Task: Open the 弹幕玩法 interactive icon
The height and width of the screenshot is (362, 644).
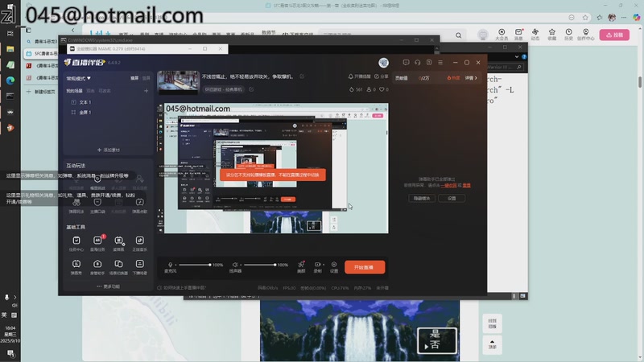Action: (76, 206)
